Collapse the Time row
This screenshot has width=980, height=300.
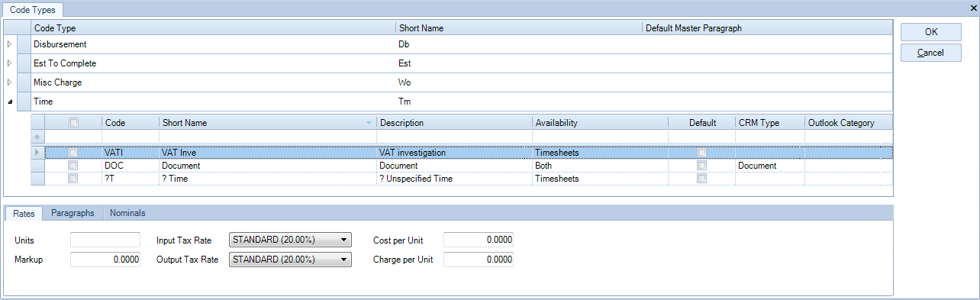10,102
